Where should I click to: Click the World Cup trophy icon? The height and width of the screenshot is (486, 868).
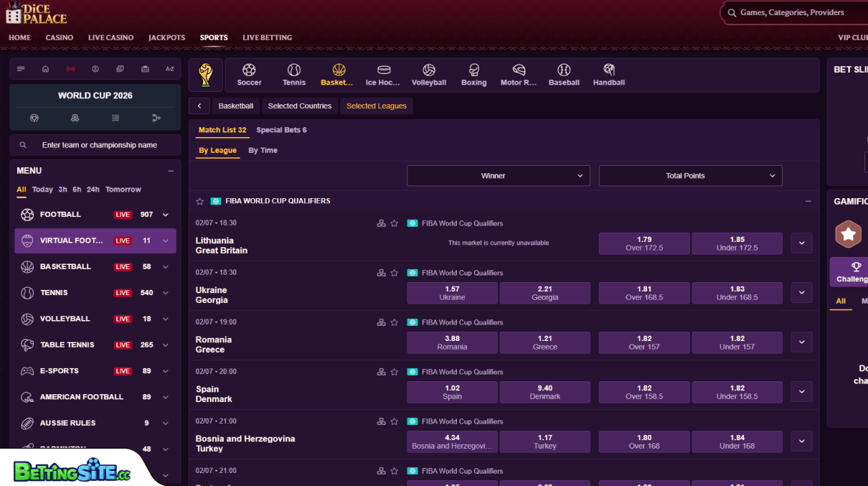206,75
